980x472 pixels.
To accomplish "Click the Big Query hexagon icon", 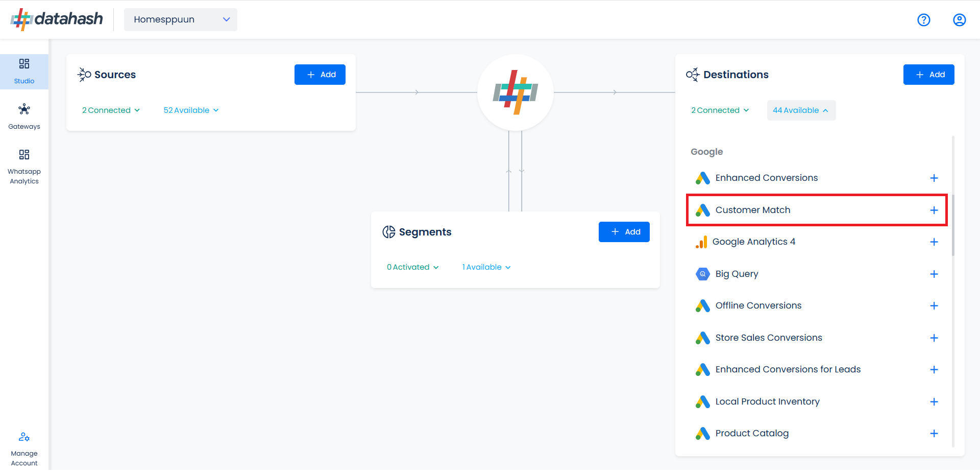I will click(x=703, y=274).
